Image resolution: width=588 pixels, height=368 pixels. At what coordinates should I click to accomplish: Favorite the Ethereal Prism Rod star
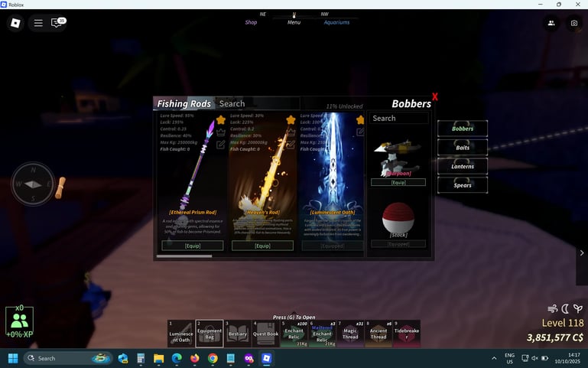221,120
